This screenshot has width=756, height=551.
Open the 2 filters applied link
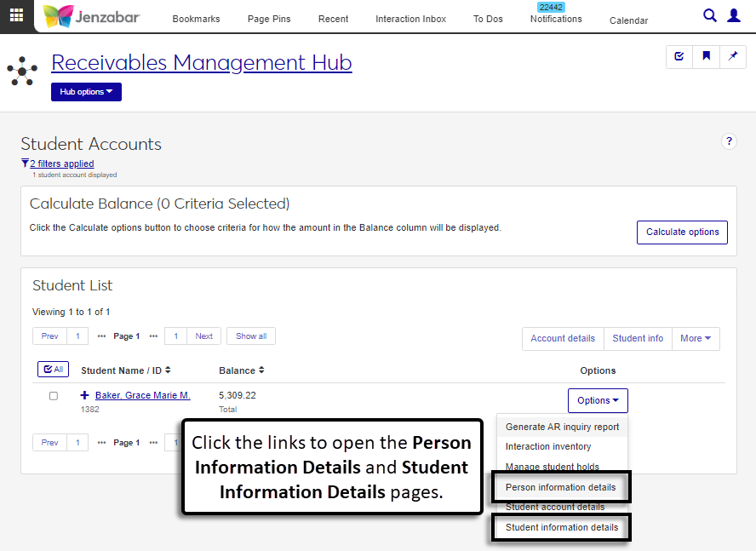click(61, 164)
